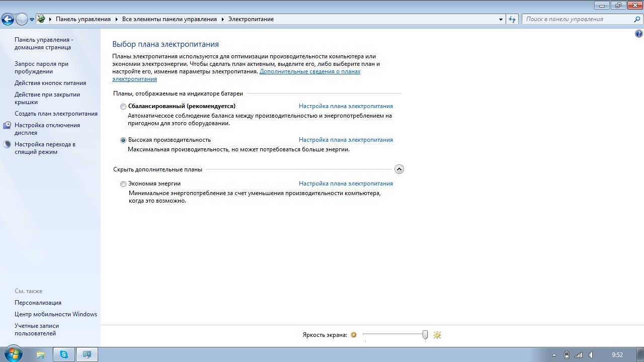
Task: Click the dim brightness icon left of slider
Action: [x=354, y=335]
